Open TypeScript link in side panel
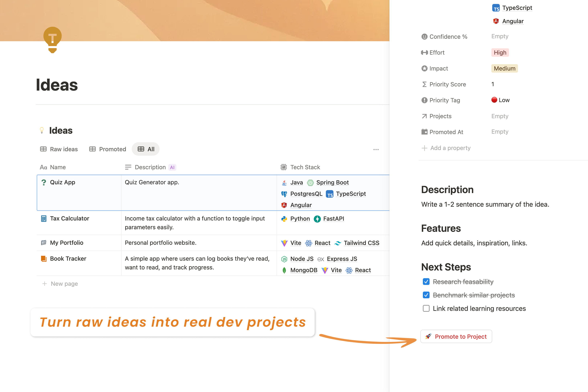 (517, 8)
